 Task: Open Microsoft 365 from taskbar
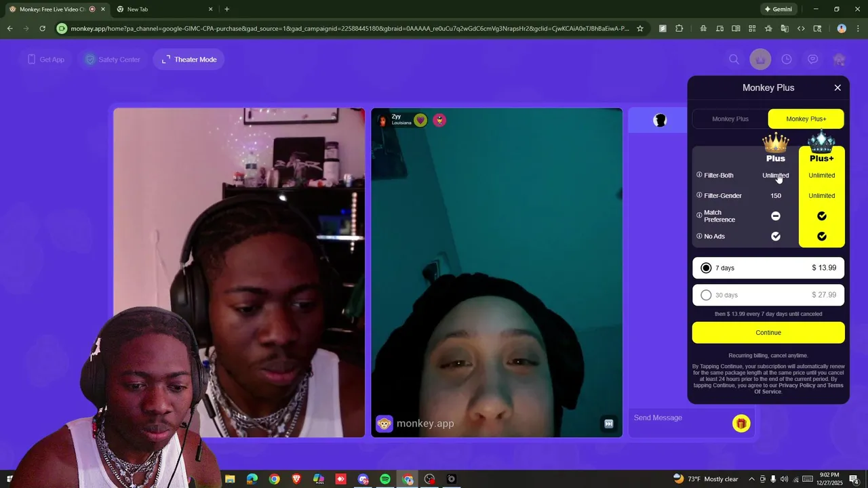[319, 479]
